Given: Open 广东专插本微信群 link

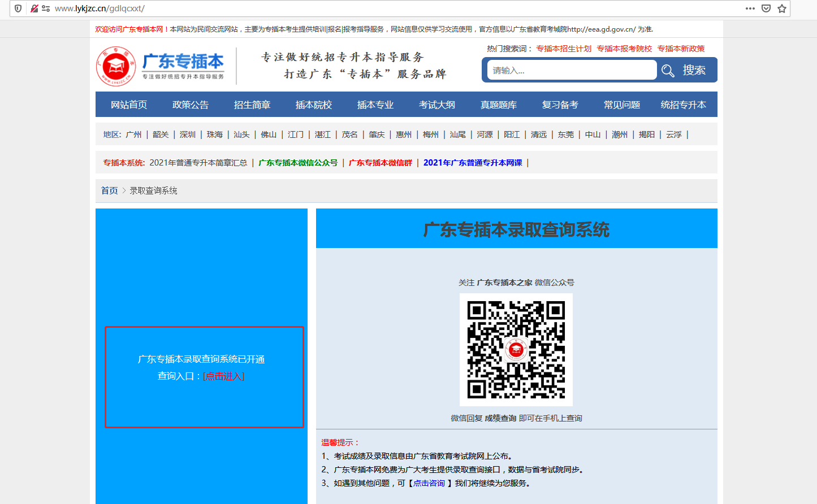Looking at the screenshot, I should click(381, 163).
